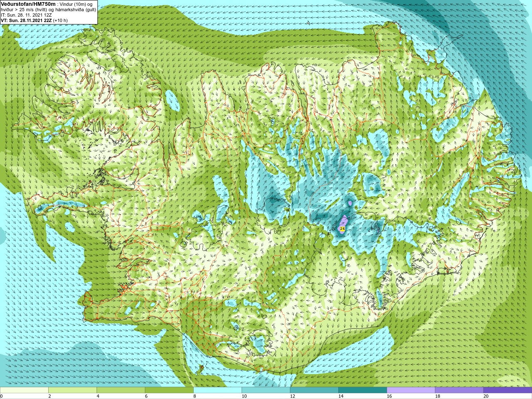The width and height of the screenshot is (532, 399).
Task: Select the medium purple 18–20 m/s legend swatch
Action: coord(459,390)
